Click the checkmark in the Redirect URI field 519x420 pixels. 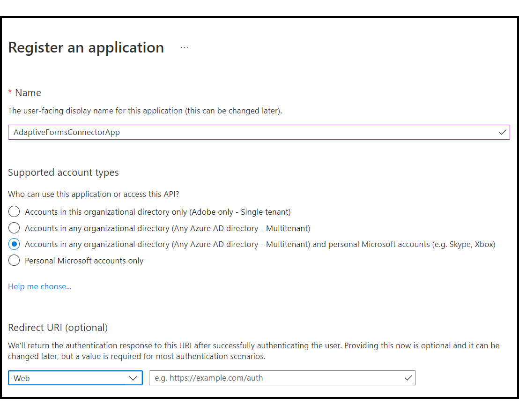tap(408, 378)
